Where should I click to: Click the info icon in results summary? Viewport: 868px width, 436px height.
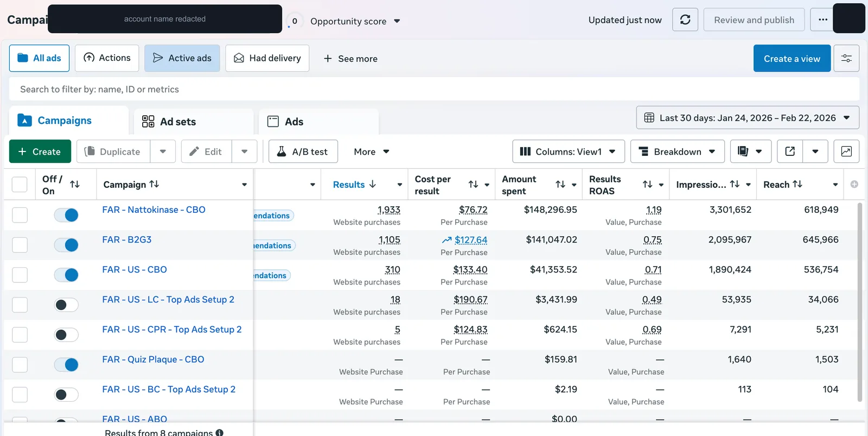(x=219, y=433)
